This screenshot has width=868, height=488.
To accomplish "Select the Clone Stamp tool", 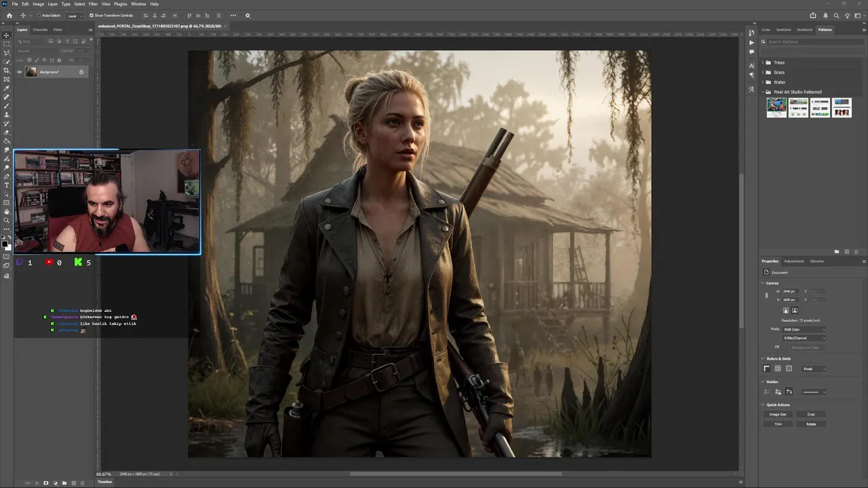I will pyautogui.click(x=7, y=115).
